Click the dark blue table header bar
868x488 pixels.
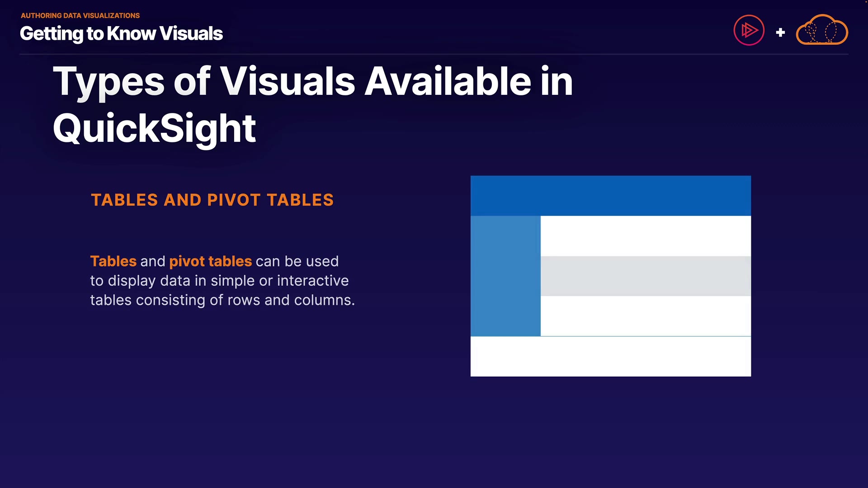[x=610, y=196]
